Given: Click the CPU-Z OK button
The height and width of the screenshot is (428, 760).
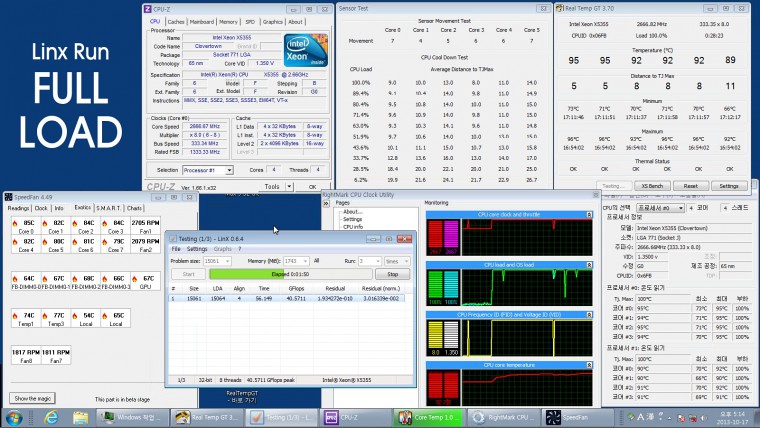Looking at the screenshot, I should click(313, 187).
